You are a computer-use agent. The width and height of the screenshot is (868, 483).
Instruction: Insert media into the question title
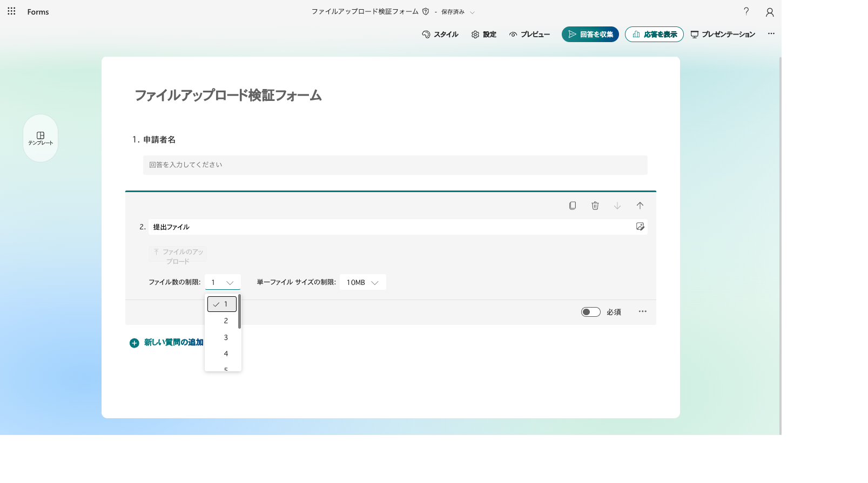(640, 227)
